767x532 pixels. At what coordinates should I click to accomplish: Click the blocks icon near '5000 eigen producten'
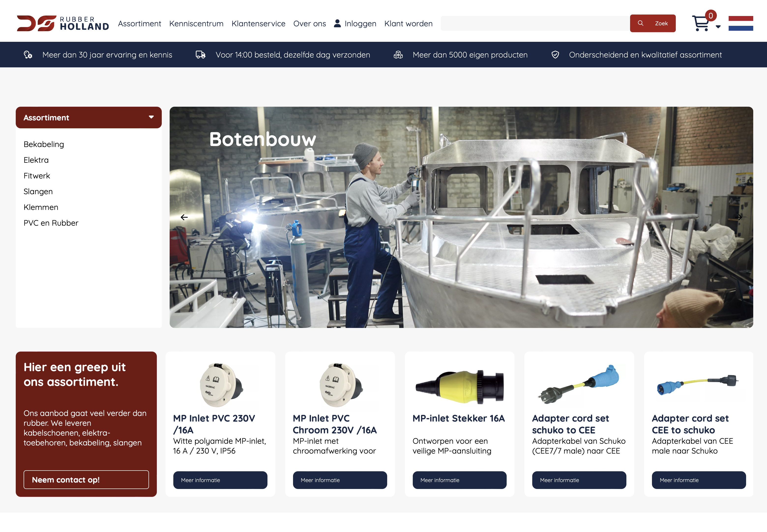398,54
